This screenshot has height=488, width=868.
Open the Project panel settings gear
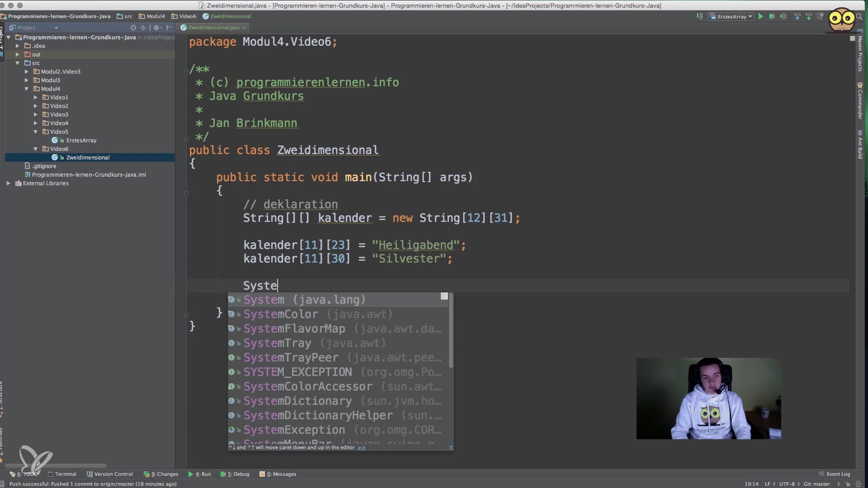tap(156, 28)
